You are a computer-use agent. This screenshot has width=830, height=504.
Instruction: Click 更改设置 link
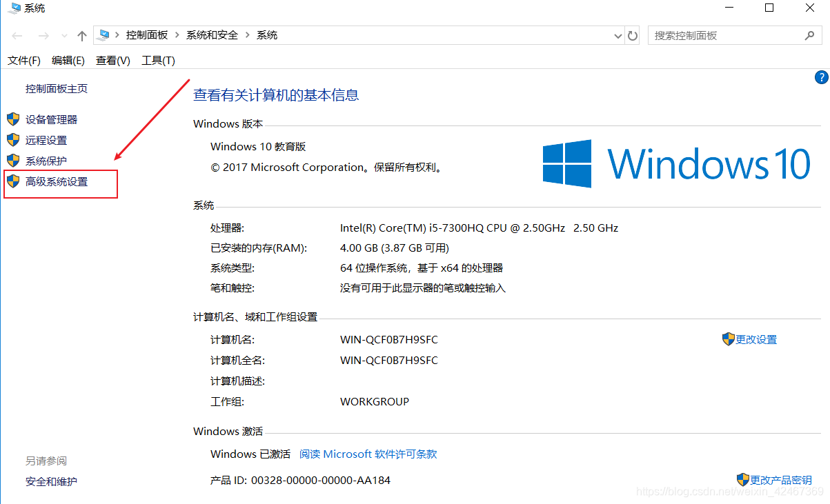pos(756,340)
